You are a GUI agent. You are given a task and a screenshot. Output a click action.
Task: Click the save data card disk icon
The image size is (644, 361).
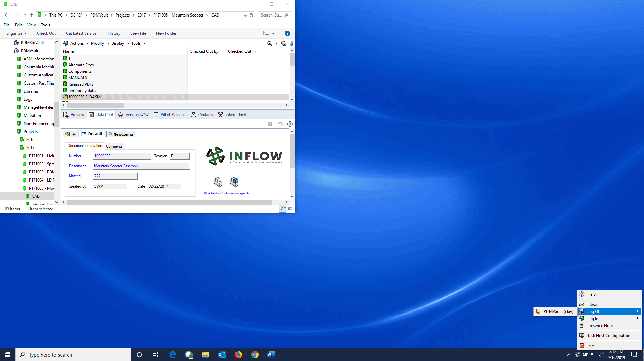[270, 124]
